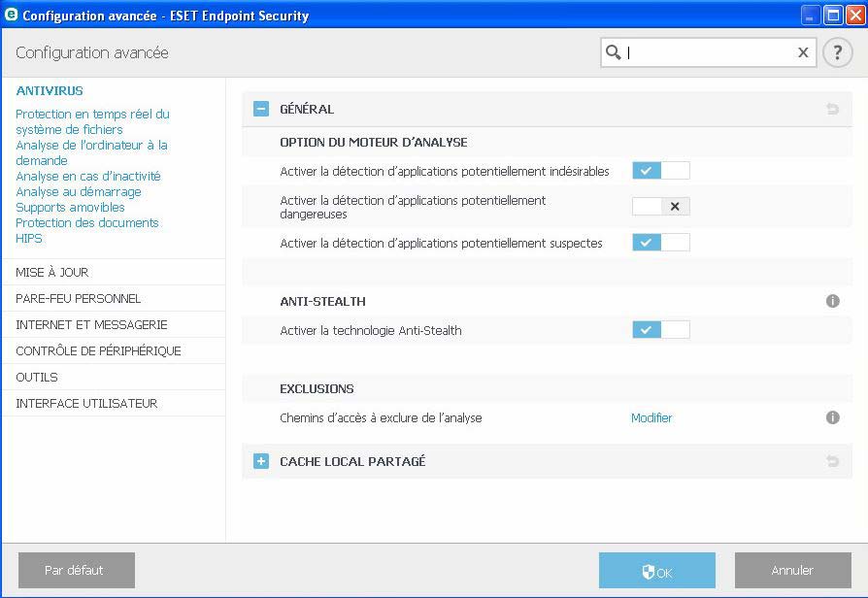
Task: Click the Par défaut button
Action: tap(77, 570)
